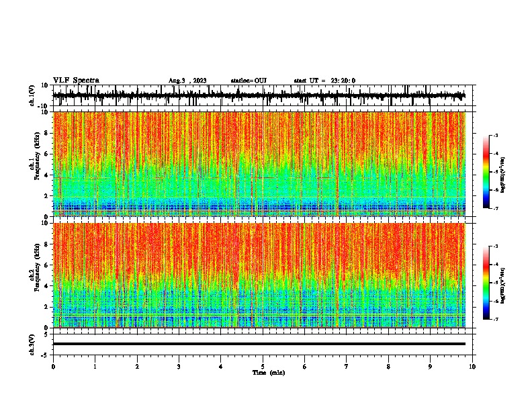Viewport: 532px width, 411px height.
Task: Click the "Time (min)" x-axis label
Action: point(269,373)
